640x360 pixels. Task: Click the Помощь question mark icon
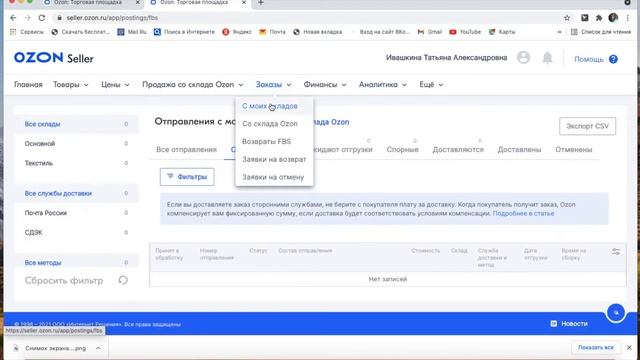[613, 59]
